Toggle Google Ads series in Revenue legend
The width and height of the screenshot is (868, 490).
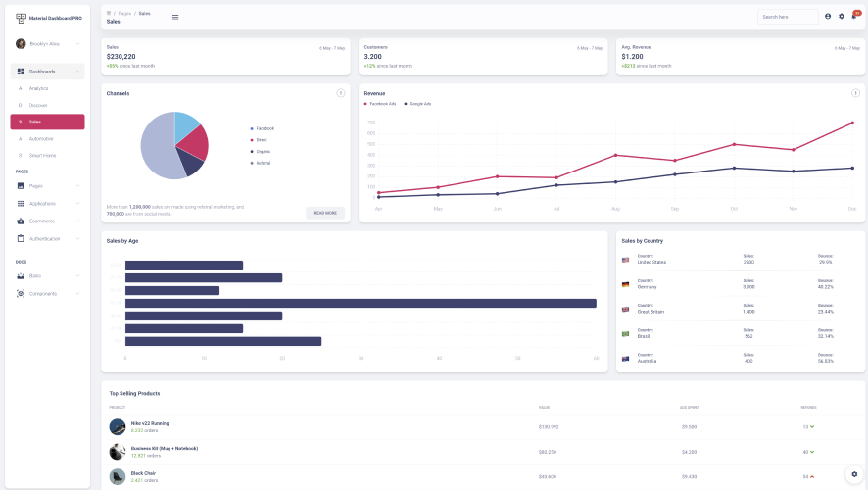(417, 103)
